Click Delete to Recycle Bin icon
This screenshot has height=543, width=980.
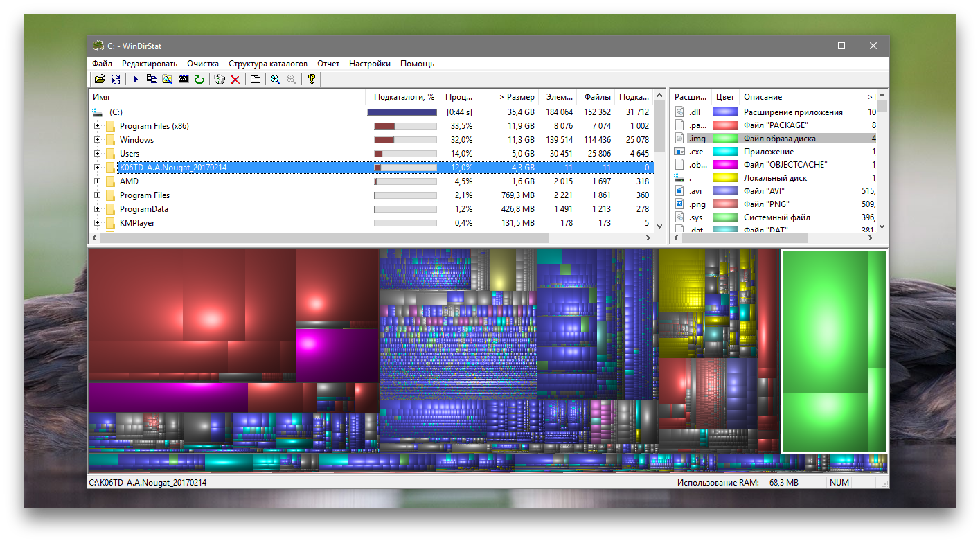pos(220,80)
